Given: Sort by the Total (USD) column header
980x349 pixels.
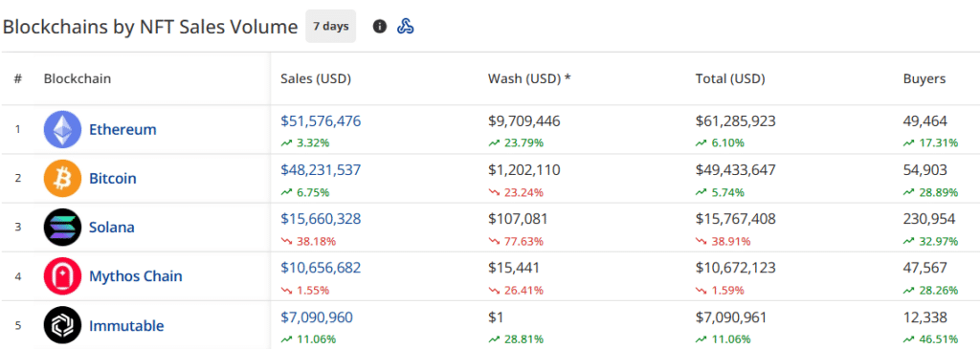Looking at the screenshot, I should point(730,79).
